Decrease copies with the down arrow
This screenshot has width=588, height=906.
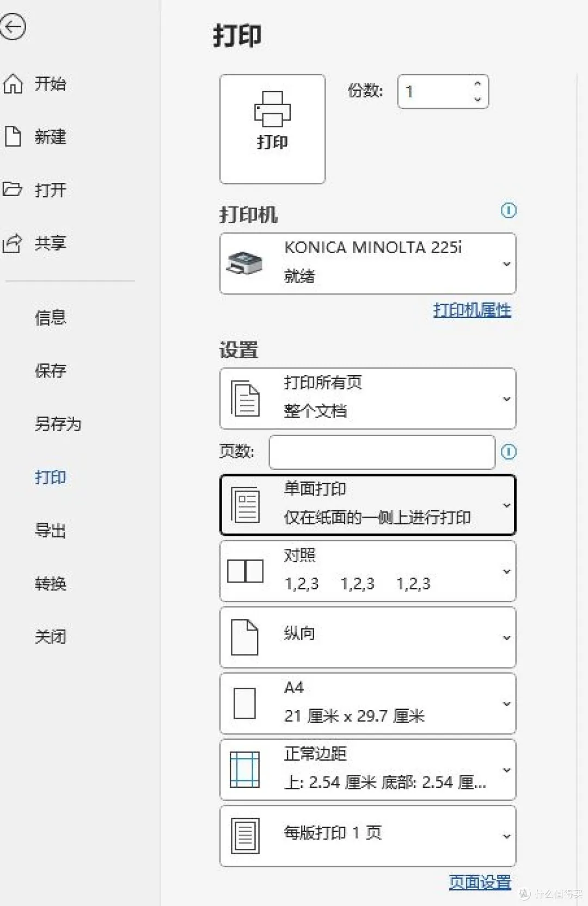(477, 99)
